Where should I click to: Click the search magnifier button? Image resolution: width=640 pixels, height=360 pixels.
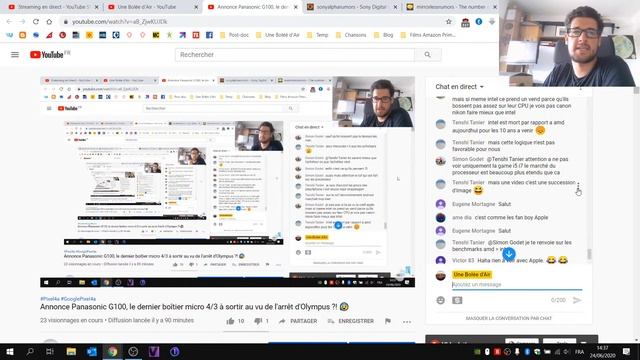[x=427, y=55]
